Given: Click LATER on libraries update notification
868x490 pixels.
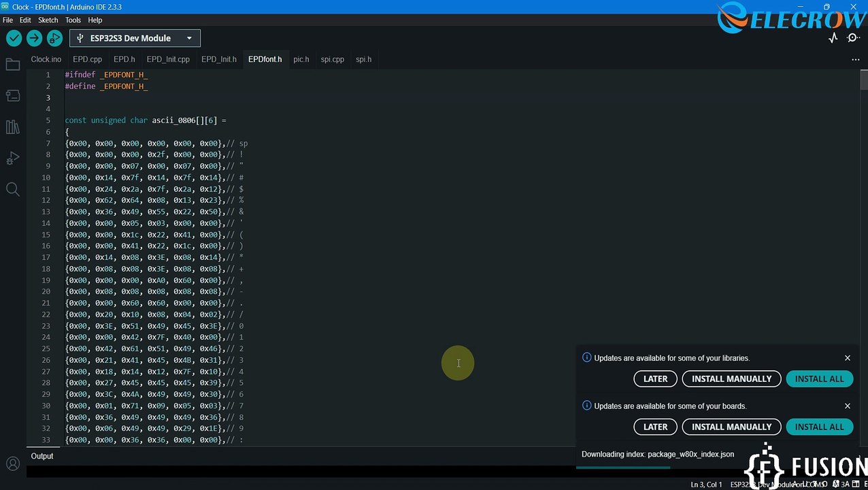Looking at the screenshot, I should pos(656,379).
